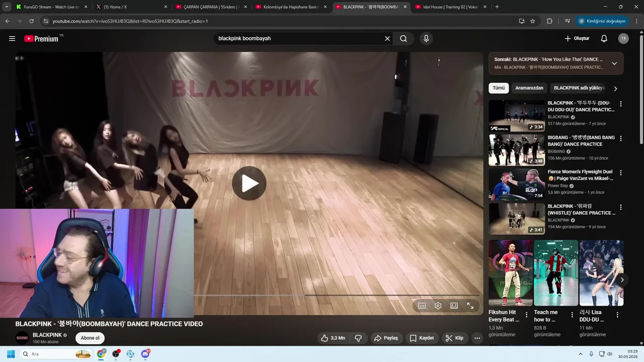Open Chrome three-dot menu
This screenshot has width=644, height=362.
pyautogui.click(x=636, y=21)
